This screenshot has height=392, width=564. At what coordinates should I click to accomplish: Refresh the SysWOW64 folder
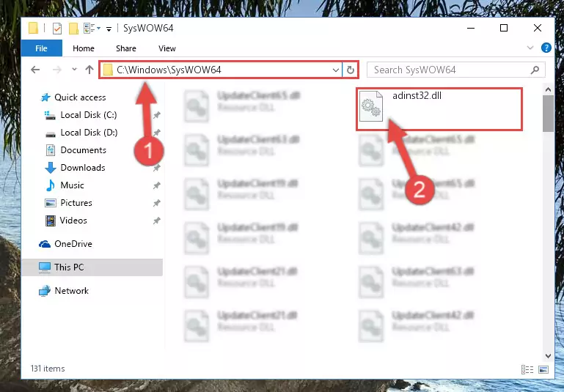[x=351, y=70]
